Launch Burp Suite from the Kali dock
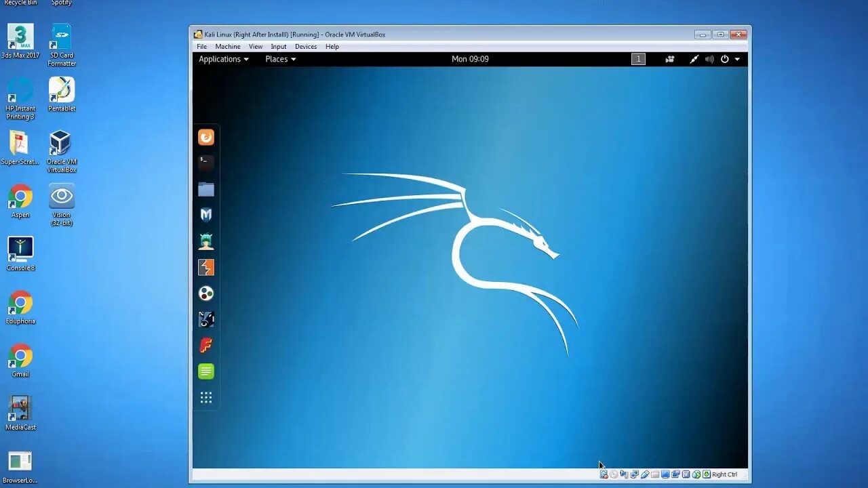 pyautogui.click(x=206, y=267)
